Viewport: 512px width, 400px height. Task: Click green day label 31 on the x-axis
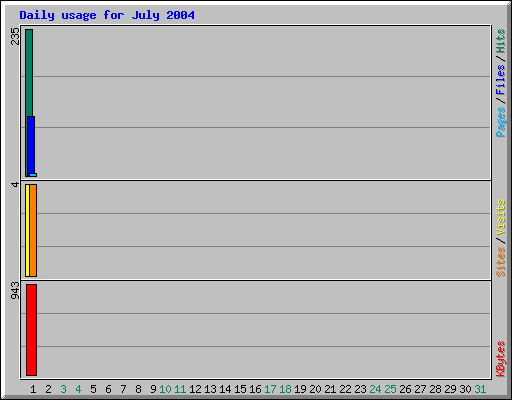point(480,389)
